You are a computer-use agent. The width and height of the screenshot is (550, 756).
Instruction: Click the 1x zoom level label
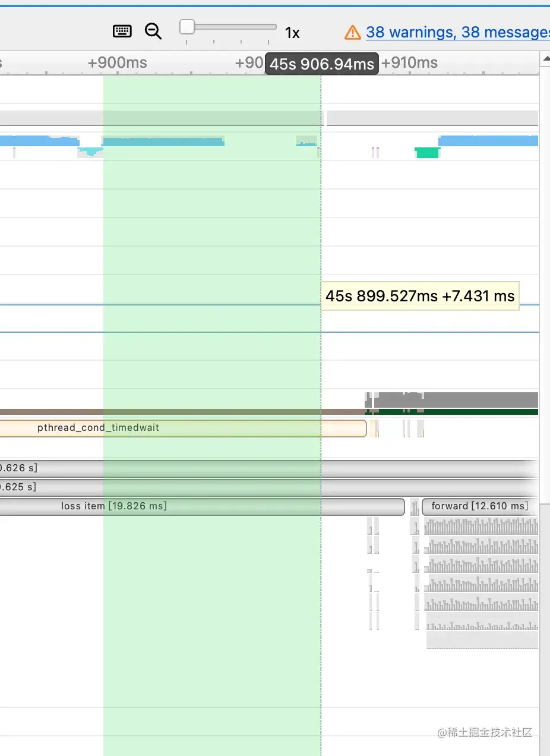tap(292, 33)
